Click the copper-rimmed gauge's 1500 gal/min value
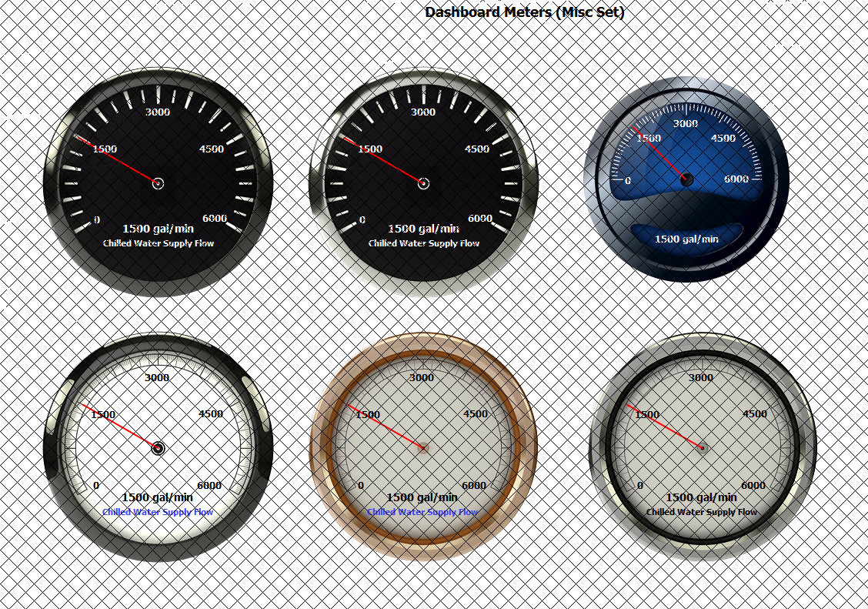This screenshot has height=609, width=868. [x=422, y=497]
